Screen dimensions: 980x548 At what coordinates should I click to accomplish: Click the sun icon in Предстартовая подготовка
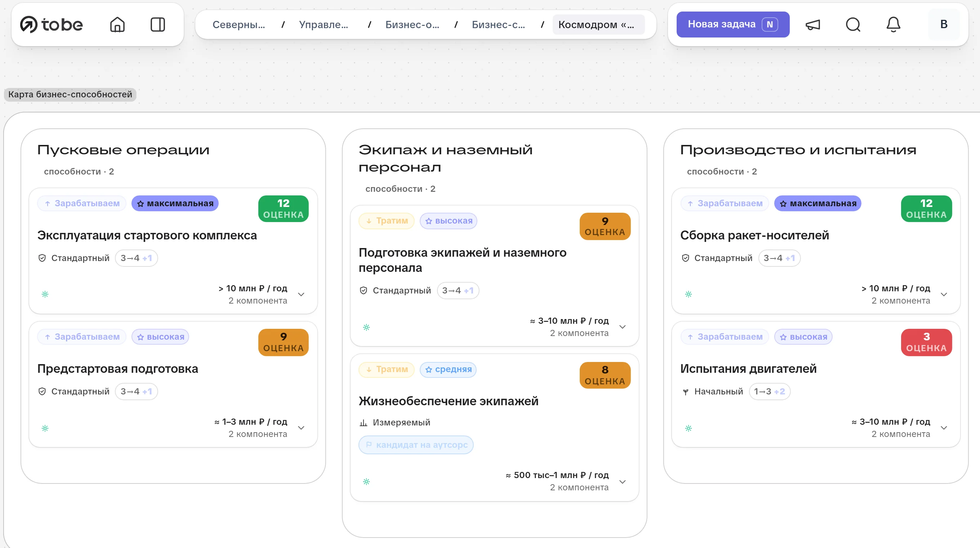(x=45, y=428)
